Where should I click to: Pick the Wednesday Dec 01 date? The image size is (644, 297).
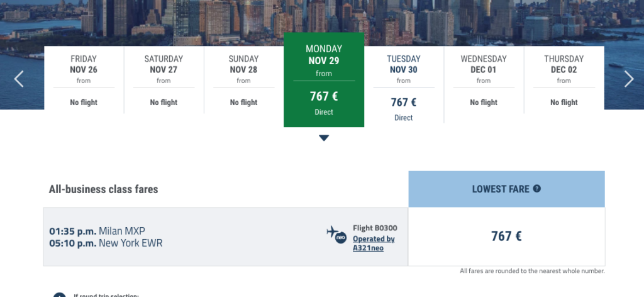point(484,80)
